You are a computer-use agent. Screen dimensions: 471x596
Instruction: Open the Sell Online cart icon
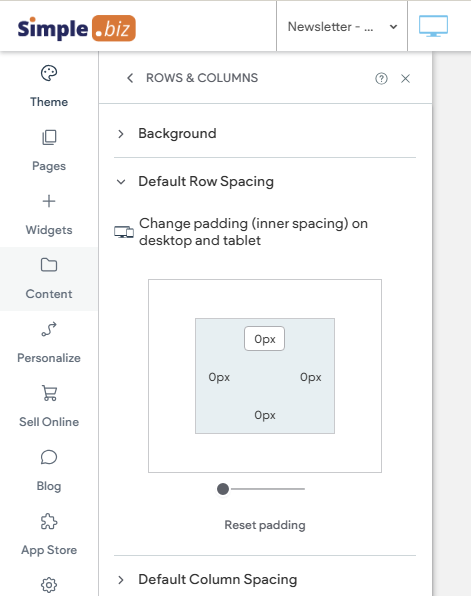point(49,393)
